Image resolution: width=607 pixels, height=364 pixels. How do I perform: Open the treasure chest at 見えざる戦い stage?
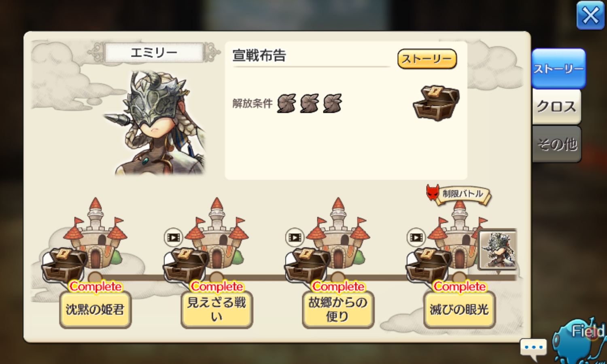(185, 265)
